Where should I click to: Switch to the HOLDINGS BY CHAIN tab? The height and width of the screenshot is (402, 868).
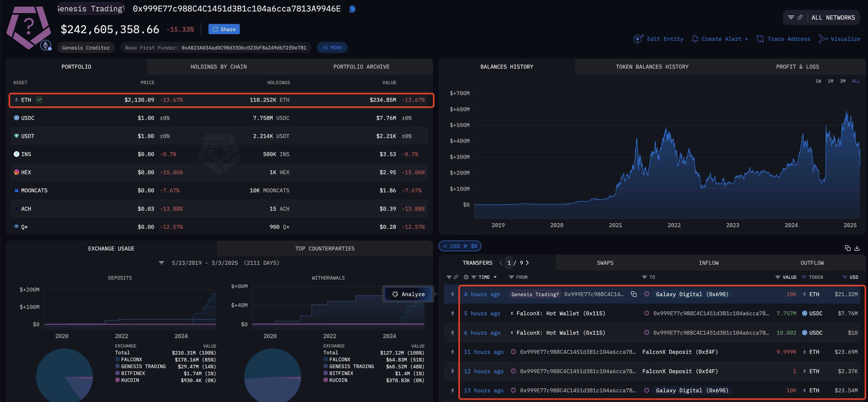[218, 67]
